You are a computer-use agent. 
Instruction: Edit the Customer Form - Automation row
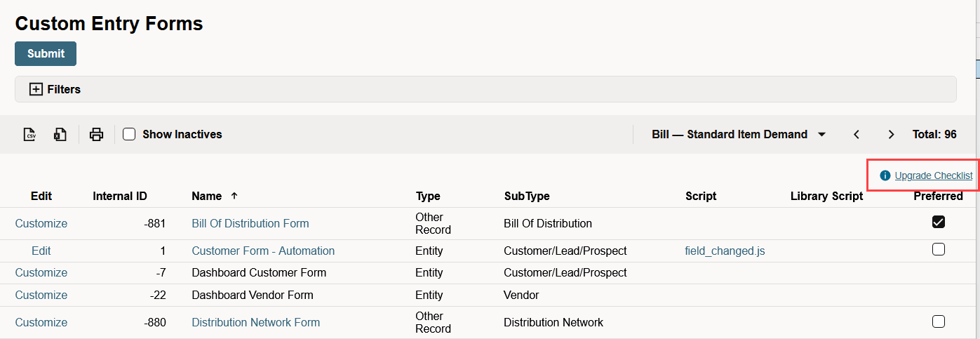click(41, 251)
